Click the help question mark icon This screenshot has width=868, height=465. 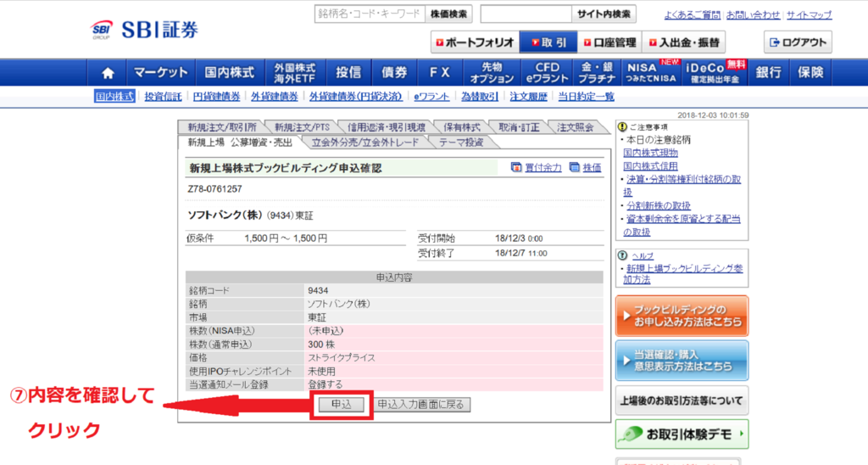tap(623, 255)
